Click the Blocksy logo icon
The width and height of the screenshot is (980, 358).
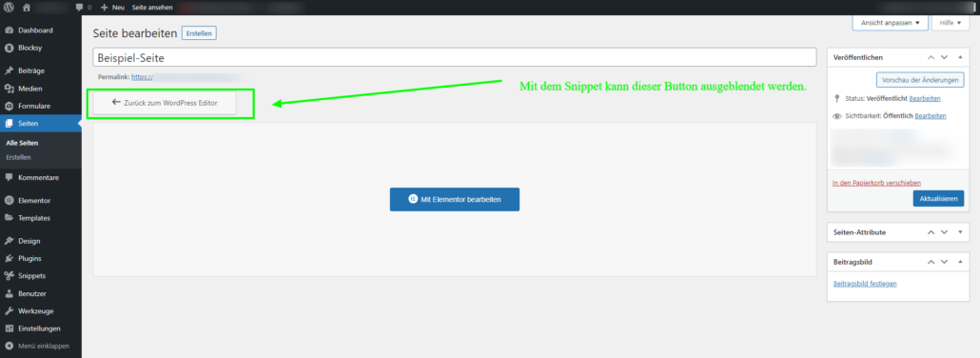9,48
